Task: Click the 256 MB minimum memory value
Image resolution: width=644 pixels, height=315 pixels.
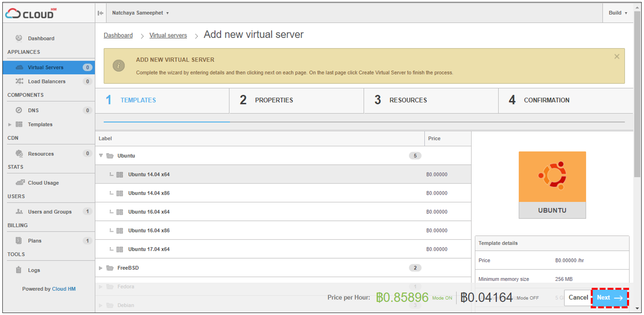Action: [x=564, y=279]
